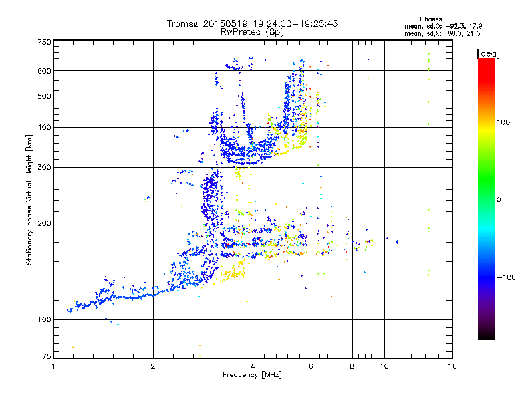
Task: Click the x-axis tick label '8'
Action: 352,366
